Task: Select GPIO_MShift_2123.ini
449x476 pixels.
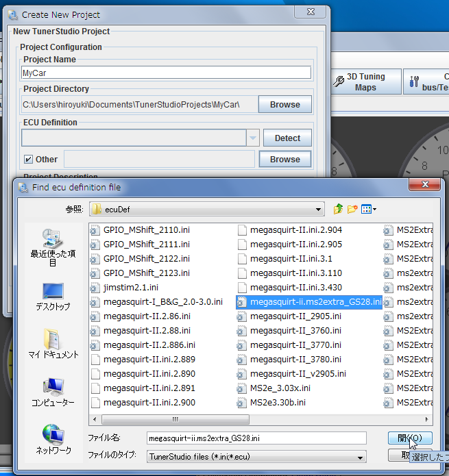Action: click(147, 273)
